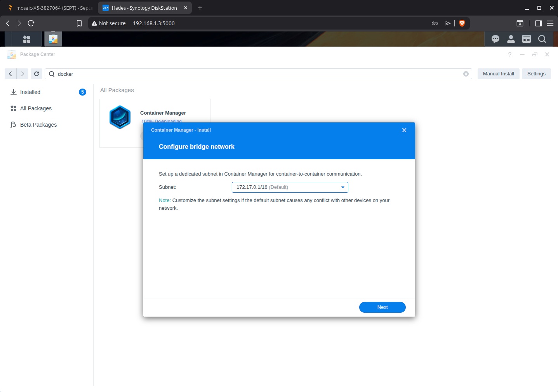Click the Package Center taskbar icon

(53, 39)
